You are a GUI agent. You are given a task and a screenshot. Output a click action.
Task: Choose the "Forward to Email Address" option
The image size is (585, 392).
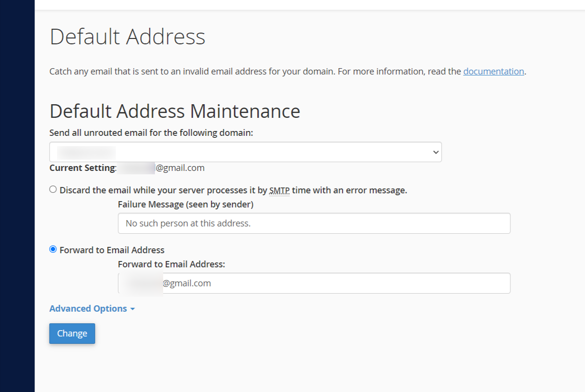[x=53, y=249]
